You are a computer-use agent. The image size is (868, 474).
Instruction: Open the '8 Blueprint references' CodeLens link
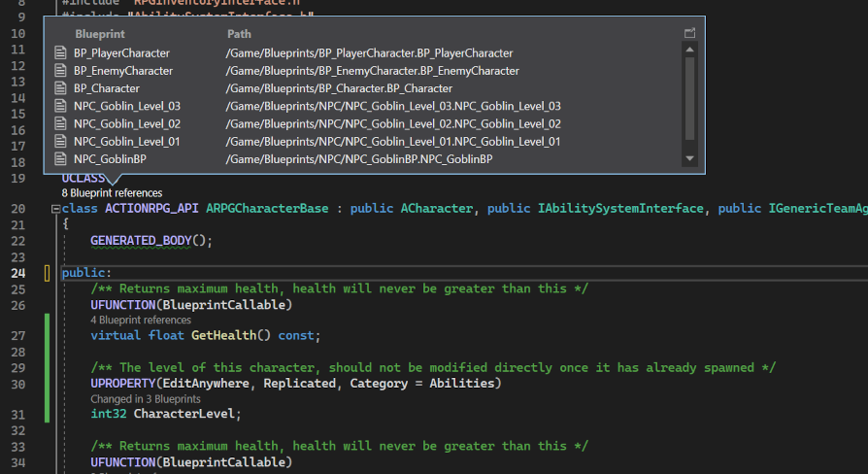point(112,193)
